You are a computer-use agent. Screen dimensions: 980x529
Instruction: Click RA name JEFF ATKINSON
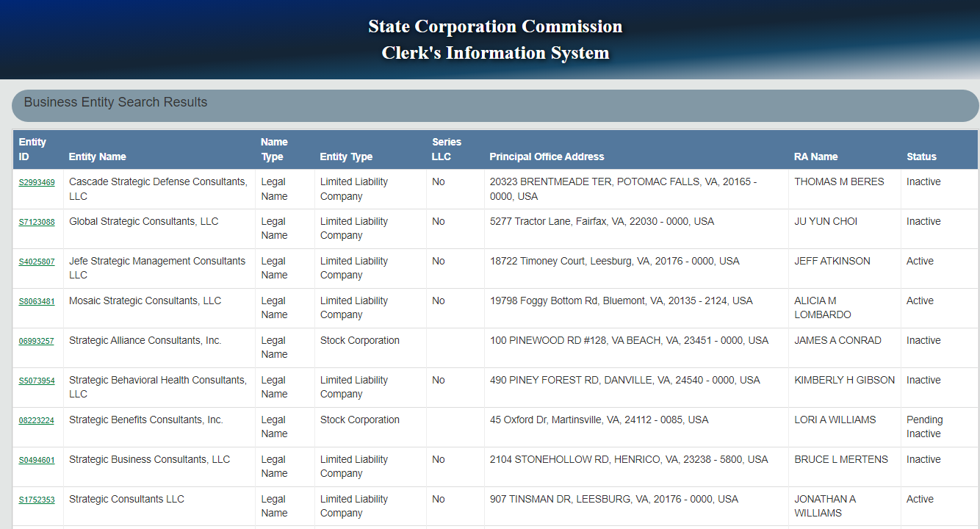pyautogui.click(x=832, y=261)
